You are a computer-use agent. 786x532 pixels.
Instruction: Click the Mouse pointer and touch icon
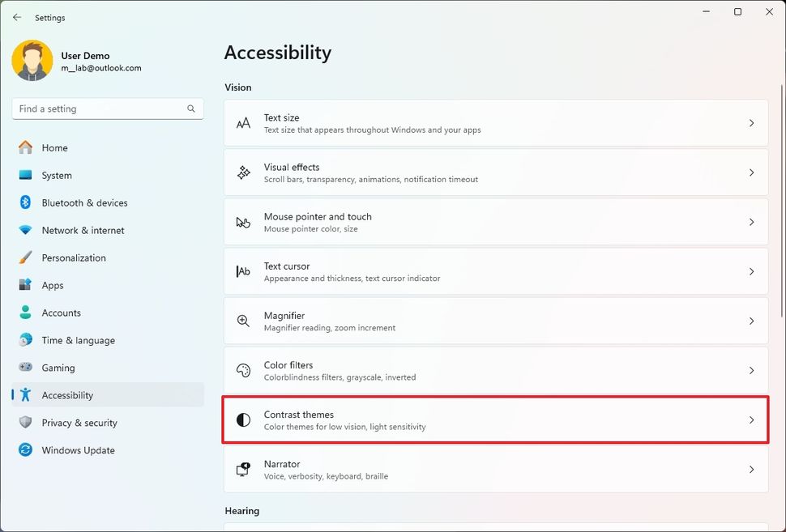tap(243, 222)
